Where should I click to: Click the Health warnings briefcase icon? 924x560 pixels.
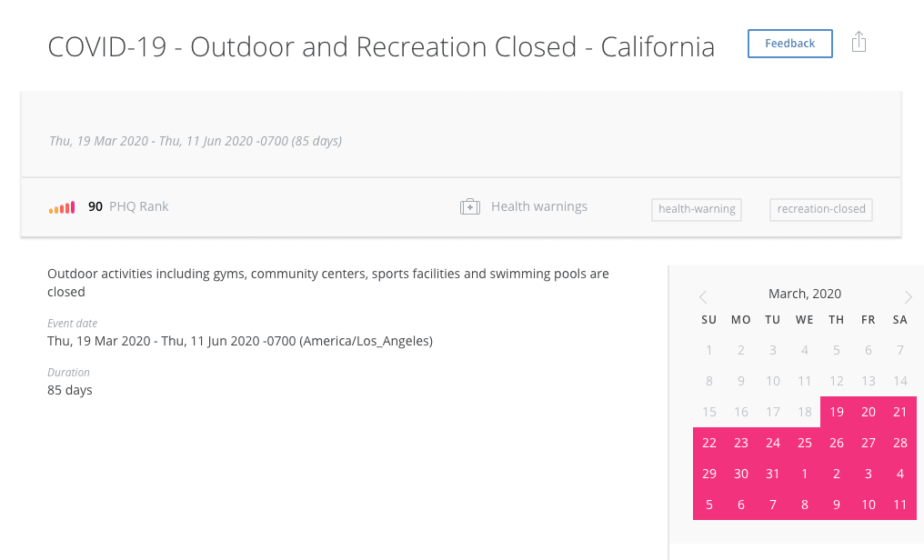click(x=470, y=206)
